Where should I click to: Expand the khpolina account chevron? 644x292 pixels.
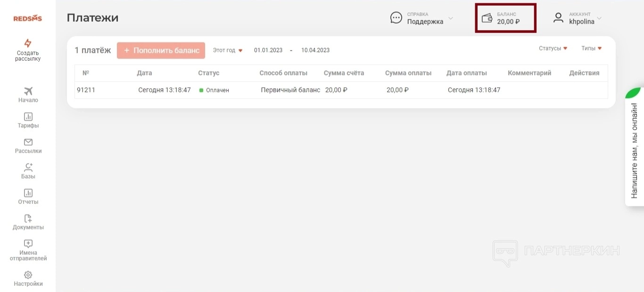click(599, 18)
